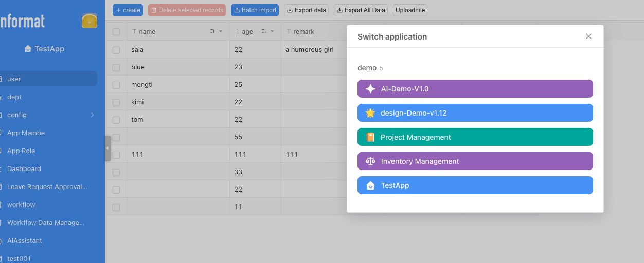
Task: Click the notebook icon on Project Management
Action: click(370, 137)
